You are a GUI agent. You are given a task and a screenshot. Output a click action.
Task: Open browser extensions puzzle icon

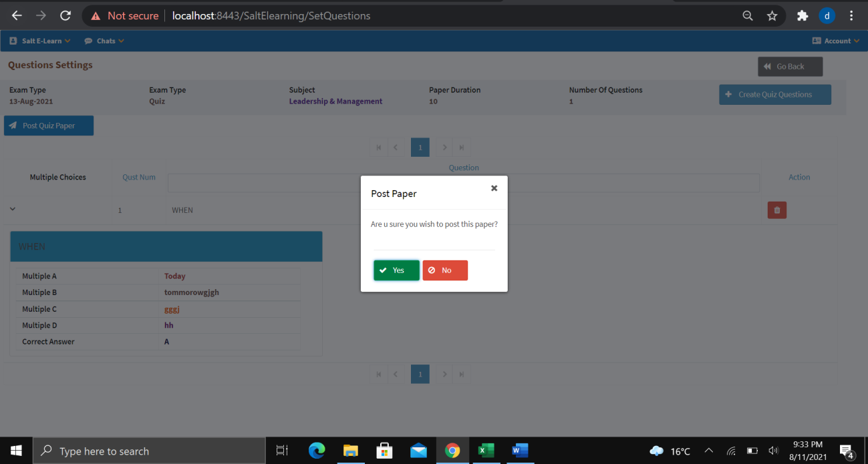click(802, 15)
